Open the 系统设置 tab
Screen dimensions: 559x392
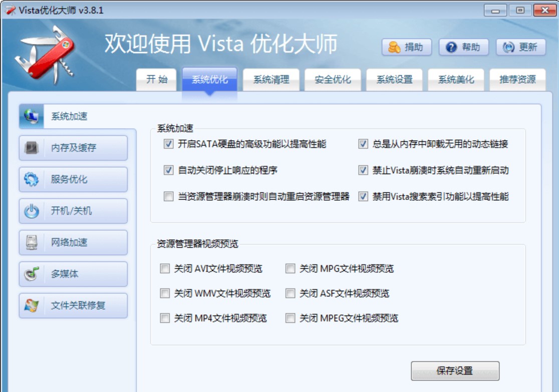click(394, 80)
